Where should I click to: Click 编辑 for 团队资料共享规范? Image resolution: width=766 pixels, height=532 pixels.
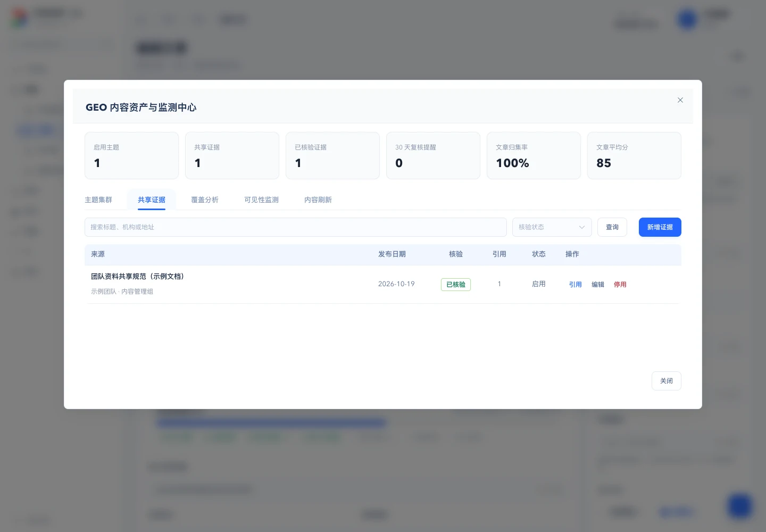[x=598, y=285]
